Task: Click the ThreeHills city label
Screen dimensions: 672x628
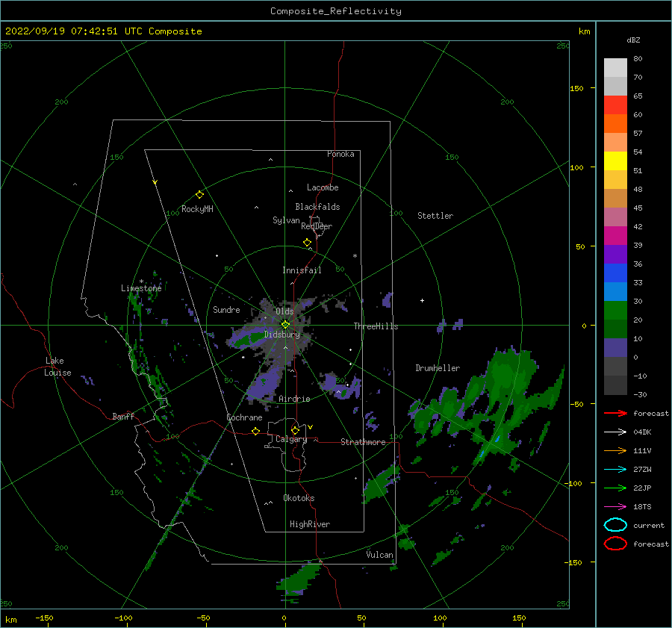Action: coord(376,326)
